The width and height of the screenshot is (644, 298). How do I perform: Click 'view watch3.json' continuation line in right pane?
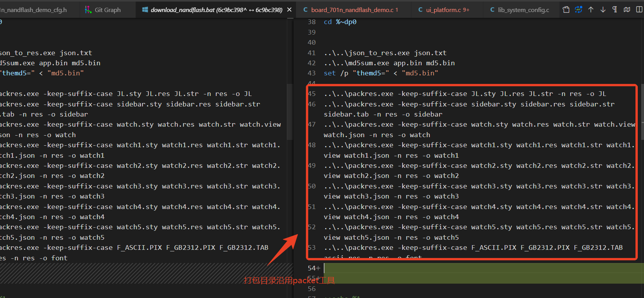point(391,196)
